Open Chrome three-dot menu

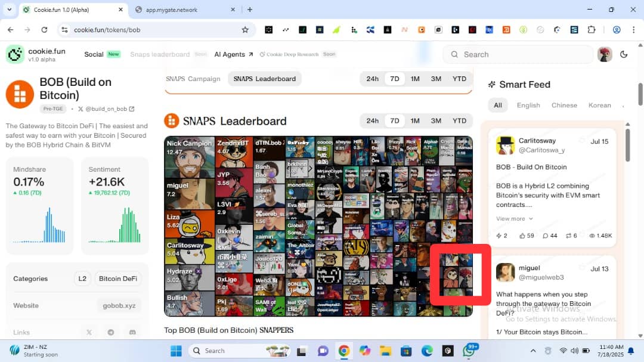tap(633, 30)
